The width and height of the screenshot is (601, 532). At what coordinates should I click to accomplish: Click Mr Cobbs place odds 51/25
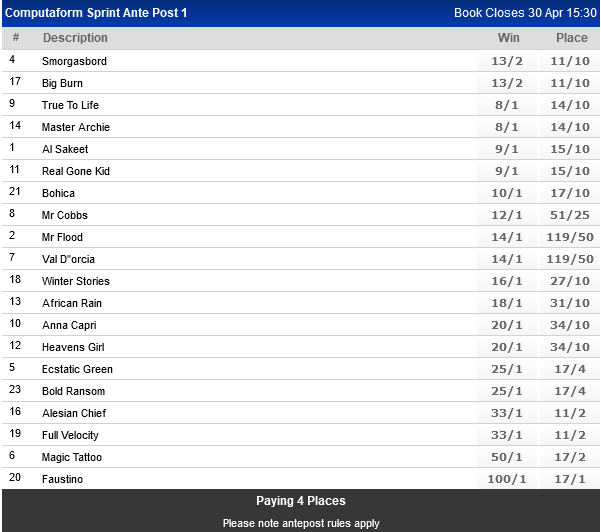coord(571,215)
